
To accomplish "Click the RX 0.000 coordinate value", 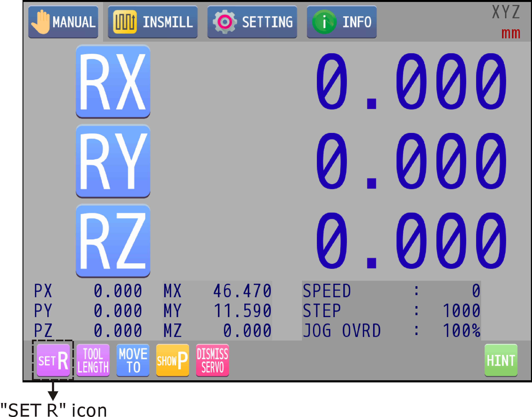I will tap(411, 81).
